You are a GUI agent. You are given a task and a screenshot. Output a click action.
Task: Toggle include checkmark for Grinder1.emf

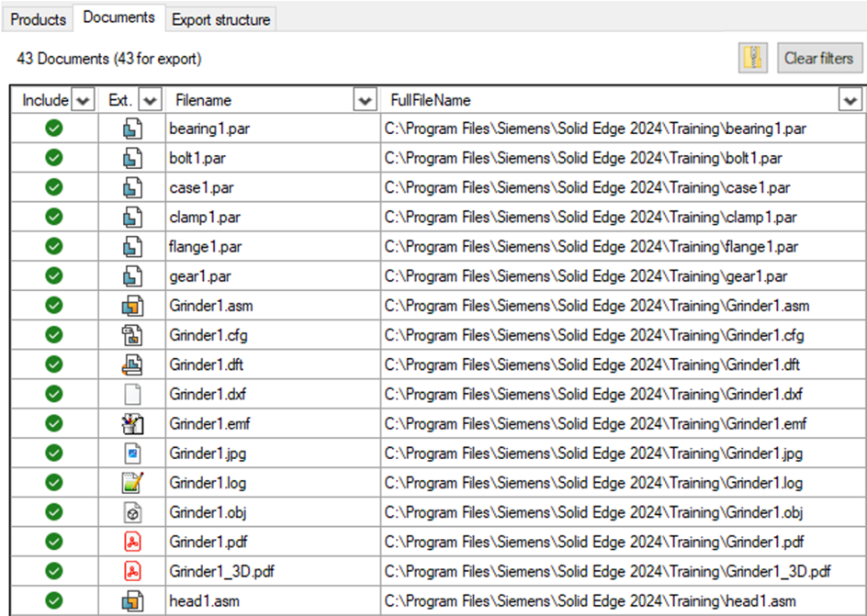click(54, 423)
